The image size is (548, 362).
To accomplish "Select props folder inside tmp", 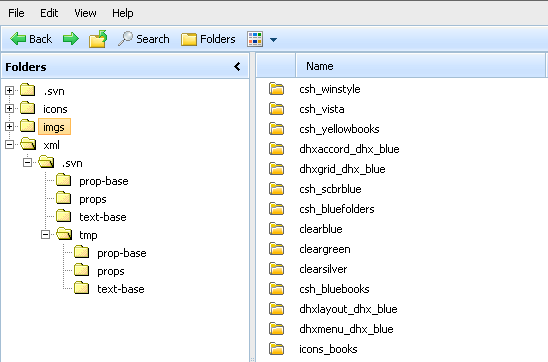I will pos(111,272).
